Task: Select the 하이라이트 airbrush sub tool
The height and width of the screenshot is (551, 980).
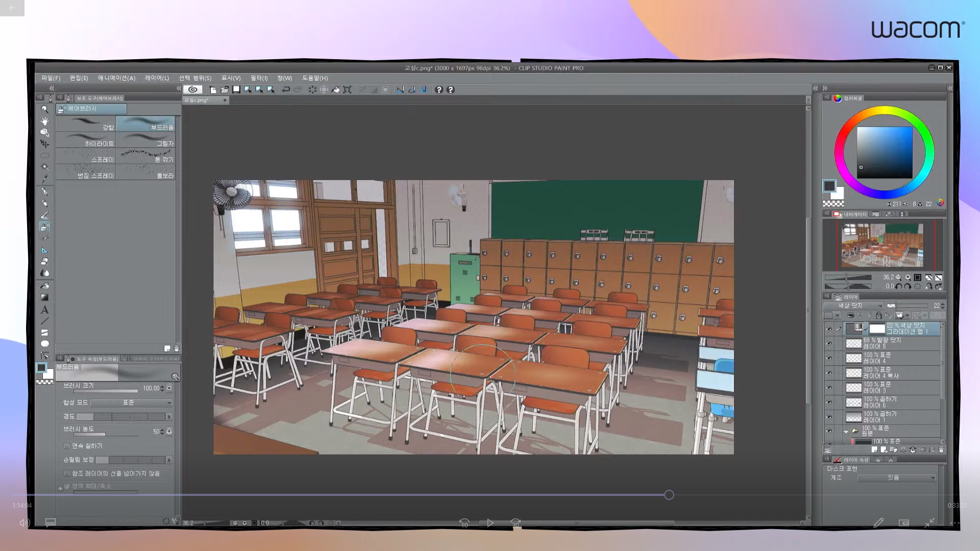Action: point(86,140)
